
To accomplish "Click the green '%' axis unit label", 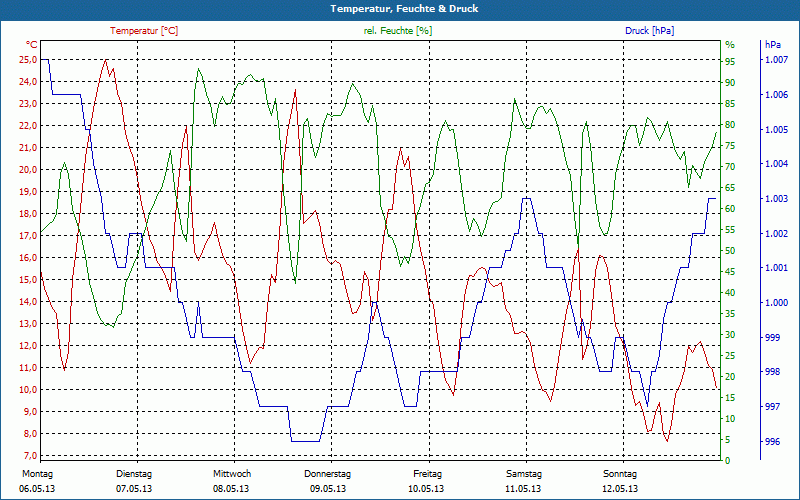I will point(730,45).
